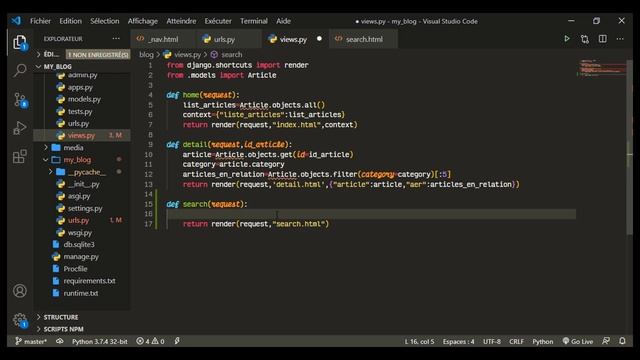The width and height of the screenshot is (640, 360).
Task: Open more editor actions ellipsis
Action: [x=620, y=39]
